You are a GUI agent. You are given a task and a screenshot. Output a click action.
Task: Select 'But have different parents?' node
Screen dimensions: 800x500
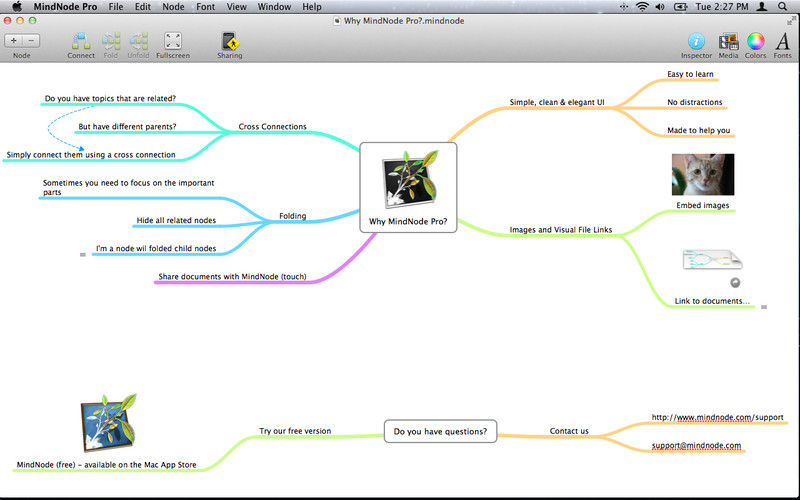coord(127,127)
